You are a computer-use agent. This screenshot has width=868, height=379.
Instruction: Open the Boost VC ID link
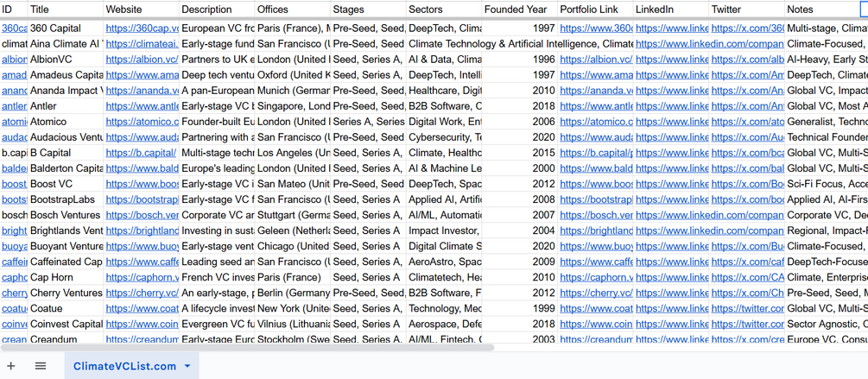(x=14, y=184)
